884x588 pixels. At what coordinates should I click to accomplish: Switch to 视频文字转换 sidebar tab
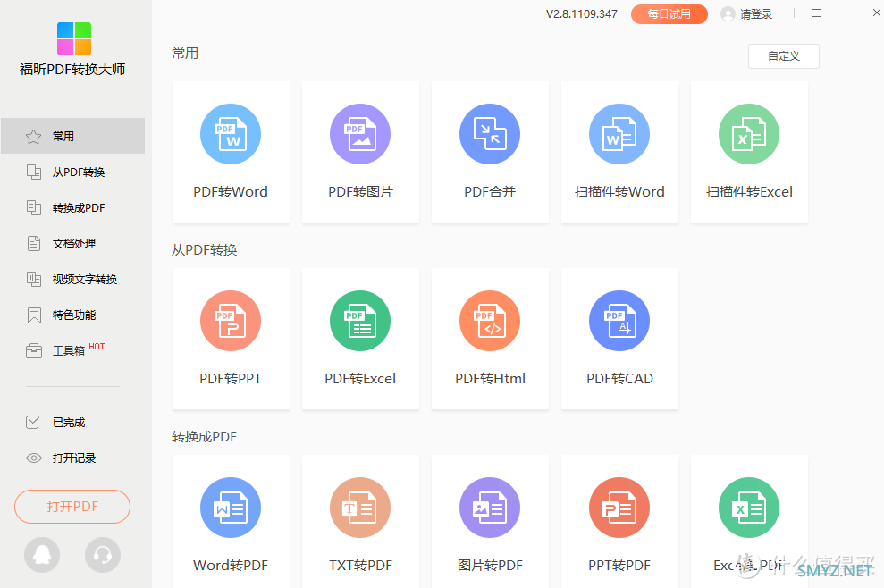(x=72, y=279)
